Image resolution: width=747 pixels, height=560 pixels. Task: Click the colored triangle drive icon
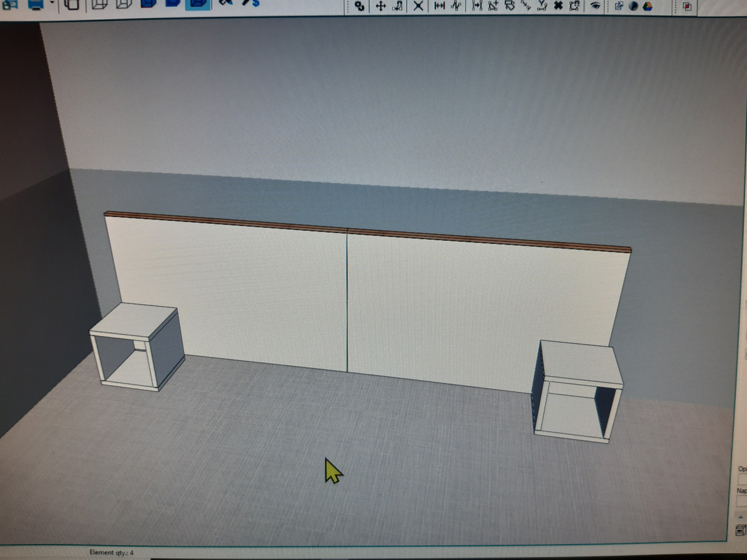pyautogui.click(x=647, y=6)
